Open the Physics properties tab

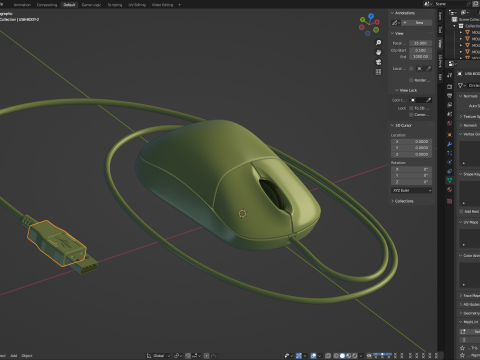[x=450, y=162]
